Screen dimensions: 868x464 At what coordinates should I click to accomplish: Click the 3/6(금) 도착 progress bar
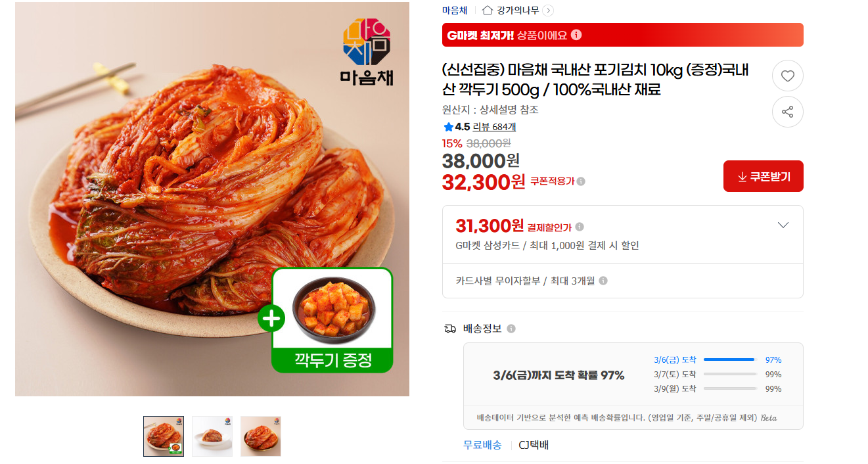coord(730,360)
